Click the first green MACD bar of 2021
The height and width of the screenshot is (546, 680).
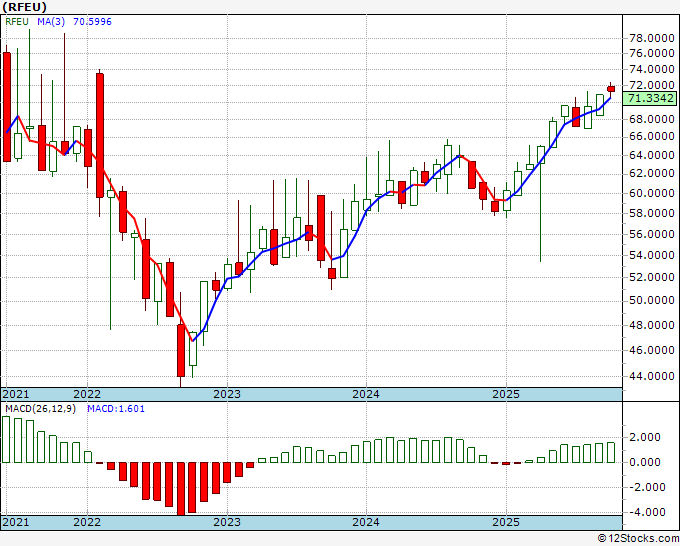6,439
